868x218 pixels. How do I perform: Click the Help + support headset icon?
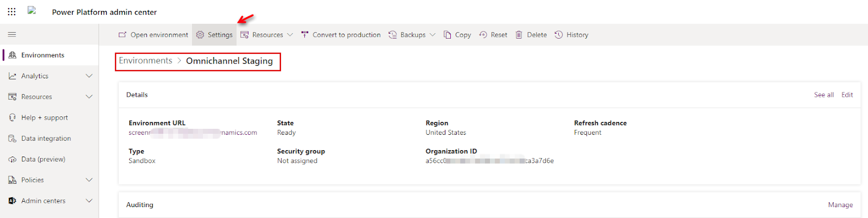[x=12, y=117]
